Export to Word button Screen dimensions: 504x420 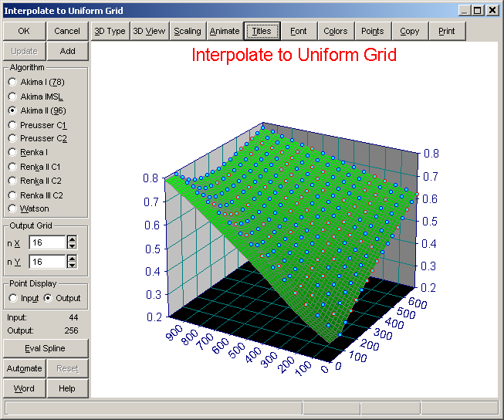point(25,388)
